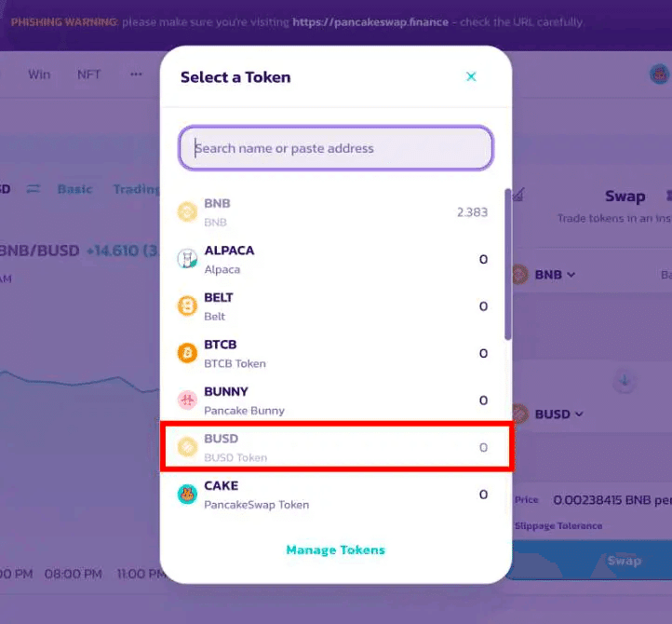Select the BTCB bitcoin icon
Viewport: 672px width, 624px height.
coord(187,353)
